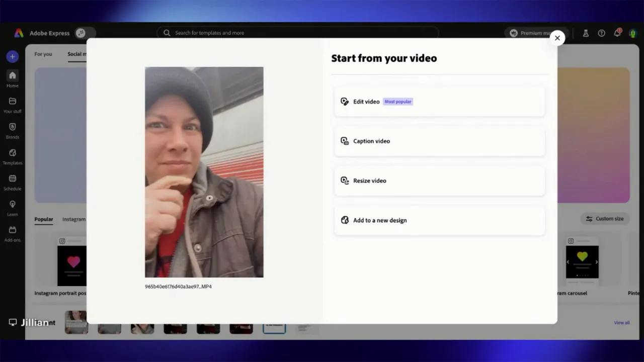The height and width of the screenshot is (362, 644).
Task: Select the Edit video option
Action: tap(439, 102)
